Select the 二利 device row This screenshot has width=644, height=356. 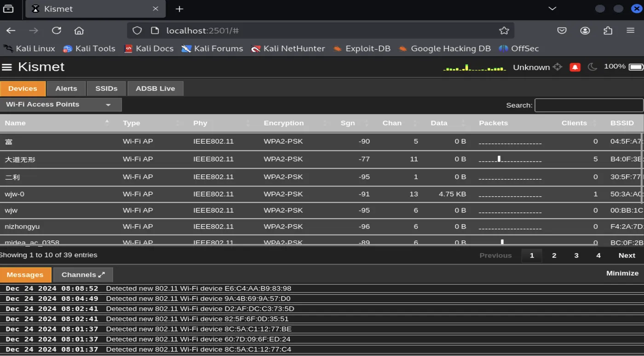click(321, 177)
